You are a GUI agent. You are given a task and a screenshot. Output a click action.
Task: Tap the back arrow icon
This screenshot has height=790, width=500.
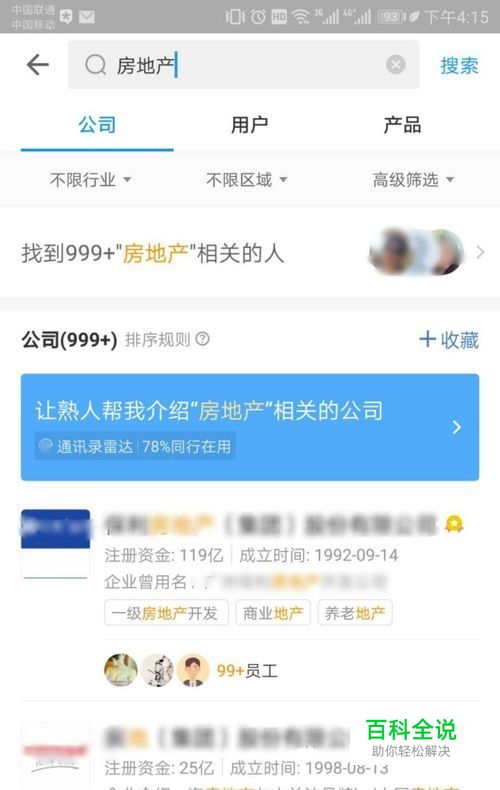(38, 65)
